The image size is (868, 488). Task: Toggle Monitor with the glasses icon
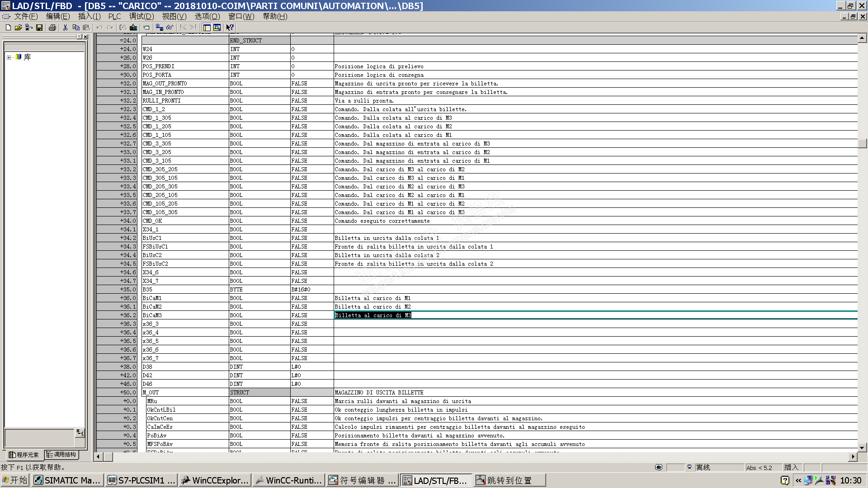click(170, 28)
